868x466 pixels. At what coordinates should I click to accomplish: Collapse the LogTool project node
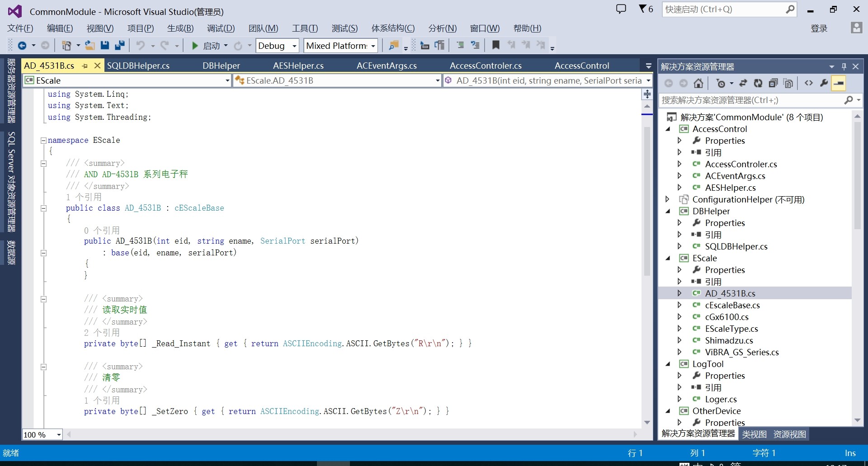click(x=668, y=364)
